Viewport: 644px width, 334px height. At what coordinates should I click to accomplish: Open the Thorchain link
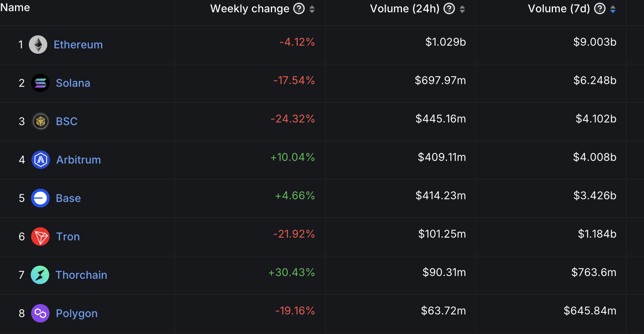click(x=81, y=275)
